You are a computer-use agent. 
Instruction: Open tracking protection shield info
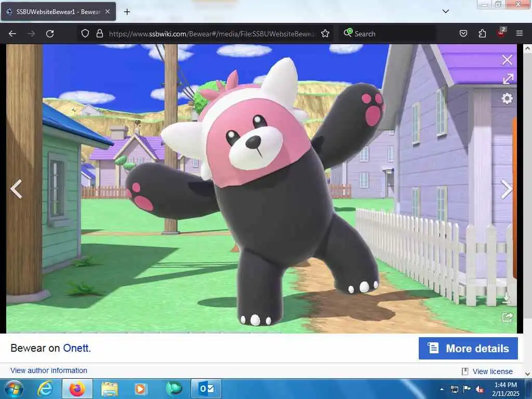(85, 34)
